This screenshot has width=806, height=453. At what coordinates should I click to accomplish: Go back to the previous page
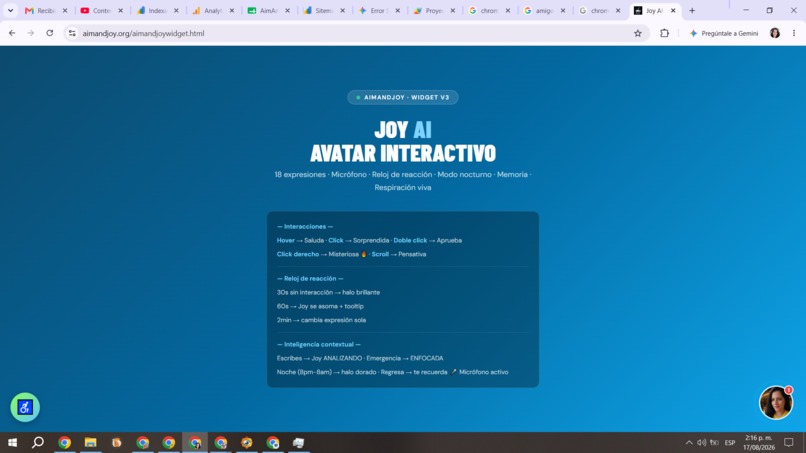click(x=12, y=33)
